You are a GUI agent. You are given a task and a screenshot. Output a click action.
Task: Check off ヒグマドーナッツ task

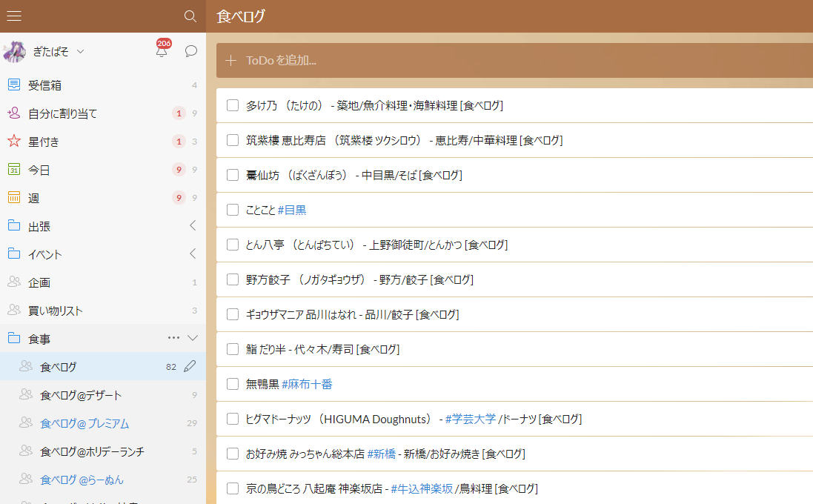pos(233,419)
